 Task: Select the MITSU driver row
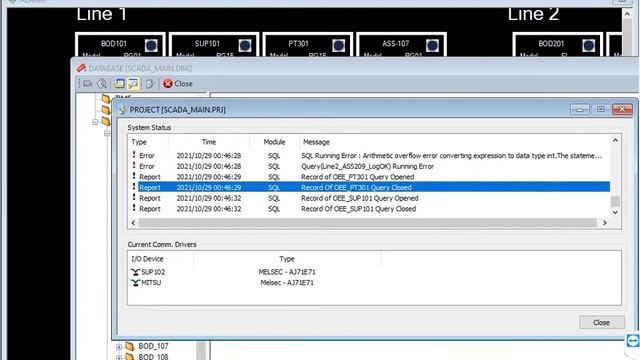pos(255,282)
